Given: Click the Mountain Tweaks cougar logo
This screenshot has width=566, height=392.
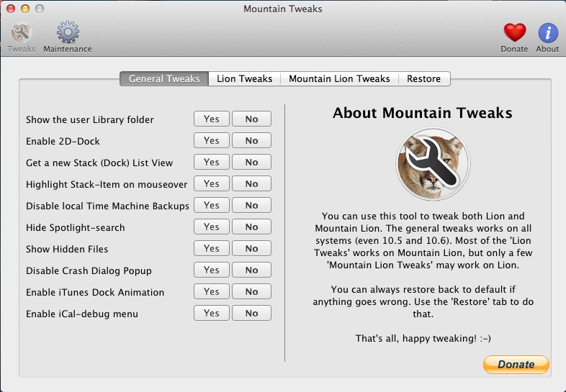Looking at the screenshot, I should point(432,165).
